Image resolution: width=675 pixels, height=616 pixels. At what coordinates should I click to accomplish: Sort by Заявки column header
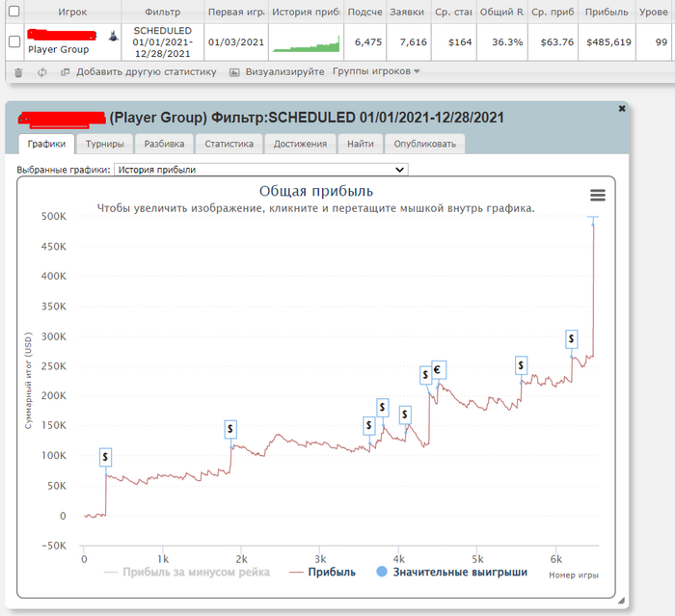click(x=407, y=13)
